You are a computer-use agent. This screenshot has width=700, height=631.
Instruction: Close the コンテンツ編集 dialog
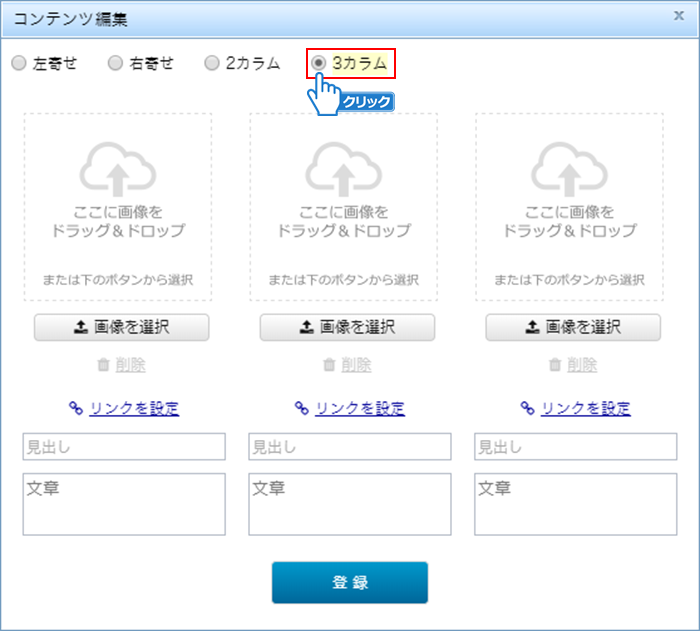coord(678,15)
